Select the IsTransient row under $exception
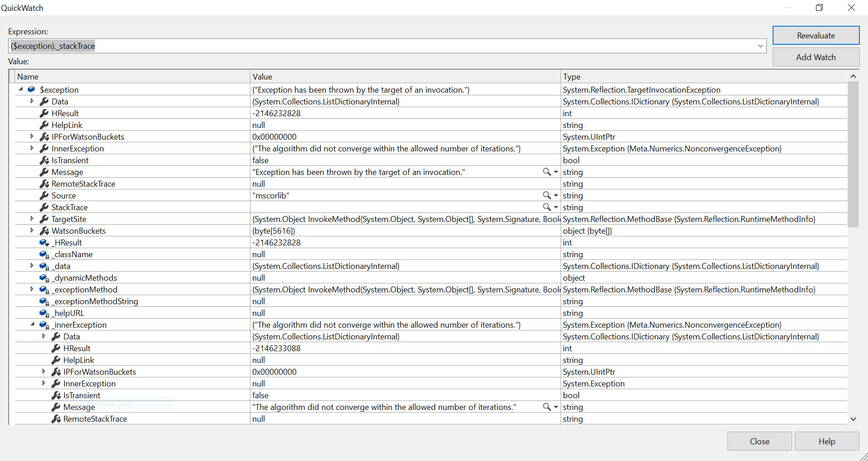 point(431,160)
